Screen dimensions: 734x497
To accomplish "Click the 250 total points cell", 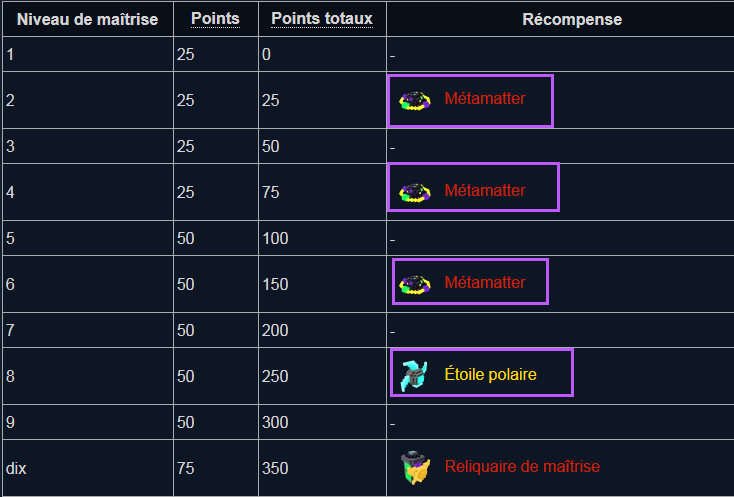I will (274, 376).
